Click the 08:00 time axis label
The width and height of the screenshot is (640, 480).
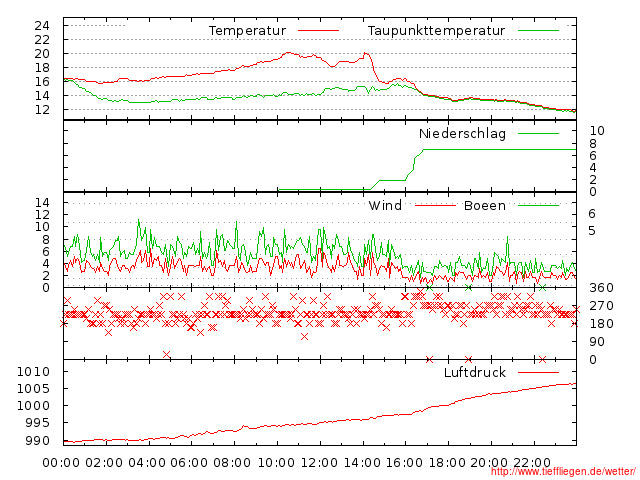tap(232, 463)
